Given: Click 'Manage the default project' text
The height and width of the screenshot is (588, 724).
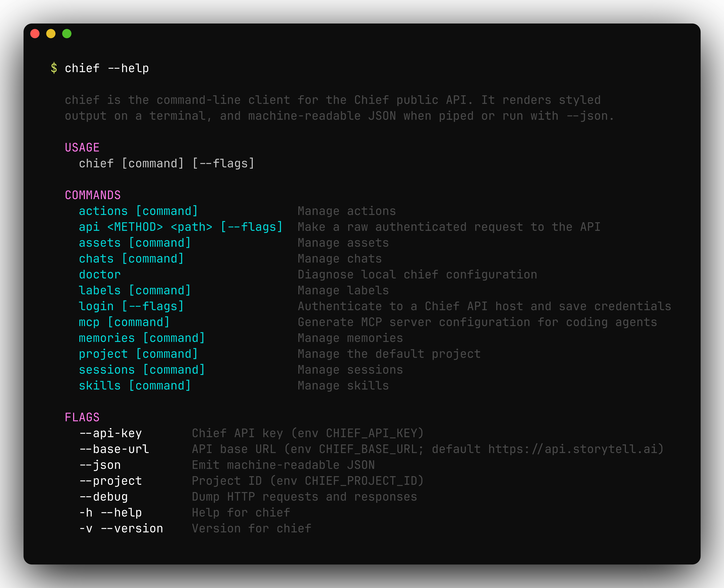Looking at the screenshot, I should [x=389, y=354].
